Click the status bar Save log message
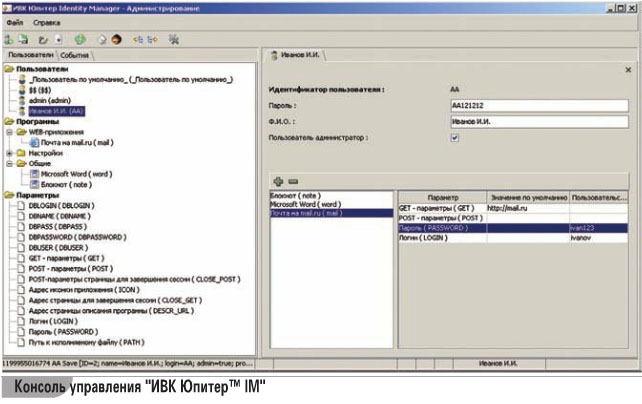 (128, 363)
